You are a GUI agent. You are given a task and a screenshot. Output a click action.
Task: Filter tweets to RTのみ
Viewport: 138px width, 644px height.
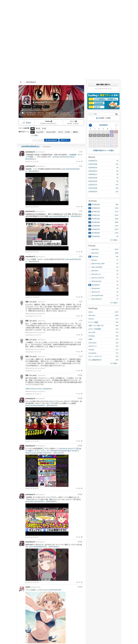click(61, 132)
